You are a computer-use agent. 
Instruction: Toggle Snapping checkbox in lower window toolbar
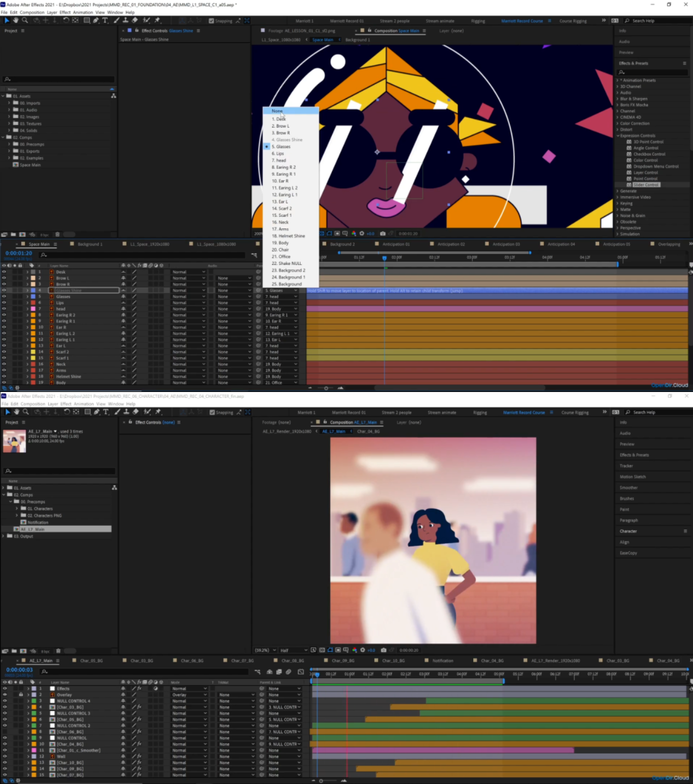(212, 412)
